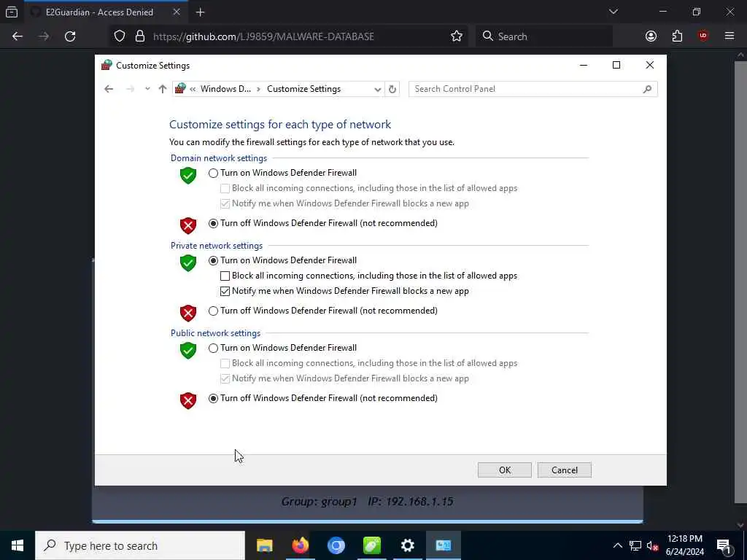
Task: Uncheck Notify me for Private network
Action: pos(225,291)
